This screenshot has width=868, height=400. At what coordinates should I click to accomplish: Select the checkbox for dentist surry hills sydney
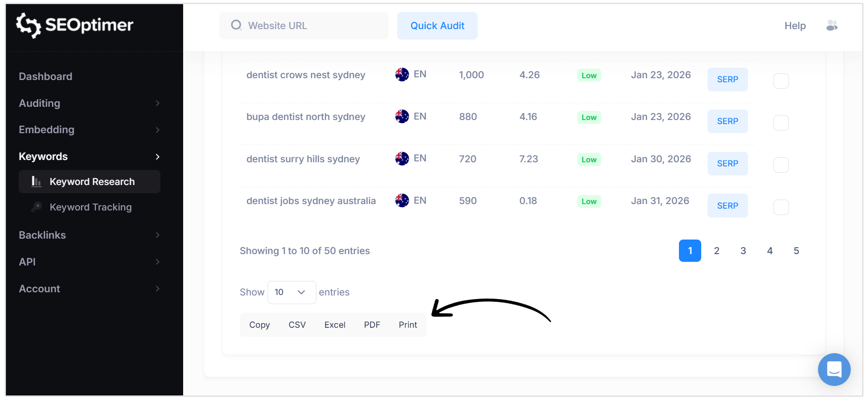point(781,165)
